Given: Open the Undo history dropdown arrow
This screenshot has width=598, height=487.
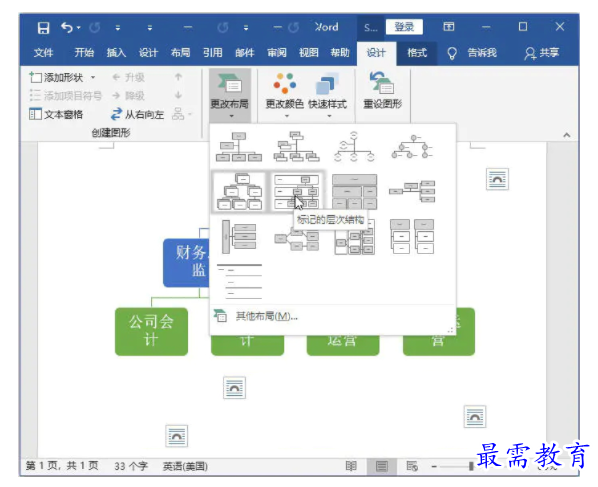Looking at the screenshot, I should click(79, 27).
